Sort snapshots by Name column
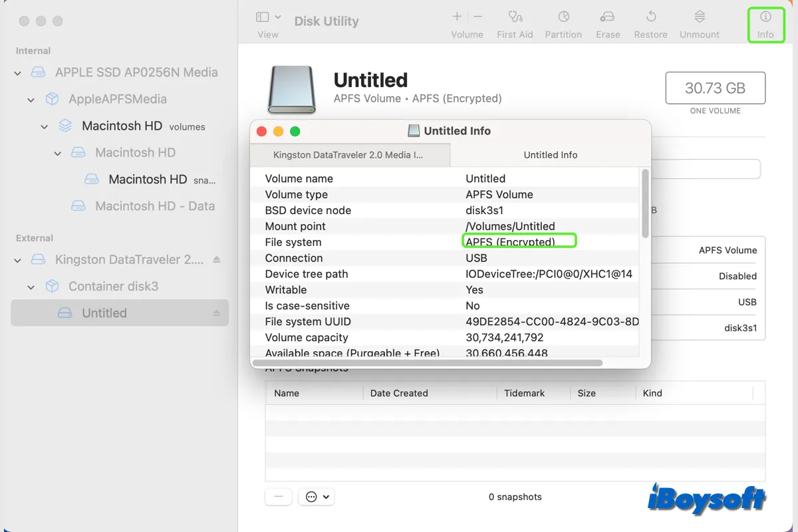The height and width of the screenshot is (532, 798). tap(314, 393)
